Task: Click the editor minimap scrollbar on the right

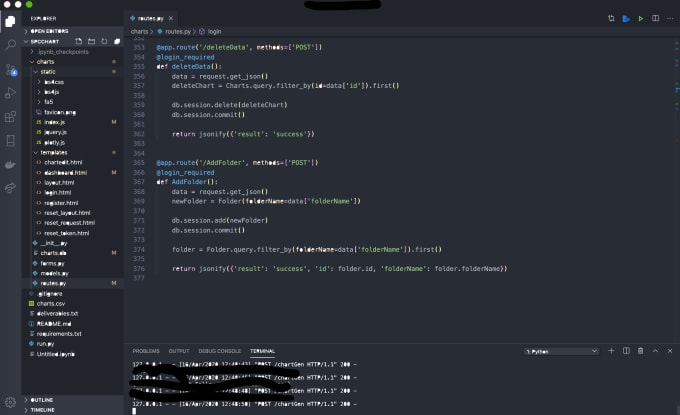Action: point(677,191)
